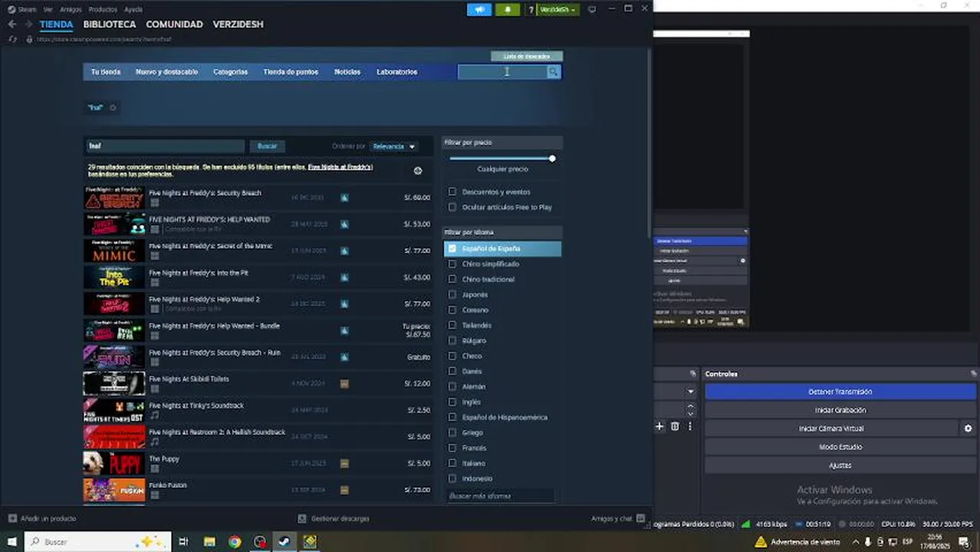Open Ajustes in OBS controls
The image size is (980, 552).
pyautogui.click(x=840, y=465)
